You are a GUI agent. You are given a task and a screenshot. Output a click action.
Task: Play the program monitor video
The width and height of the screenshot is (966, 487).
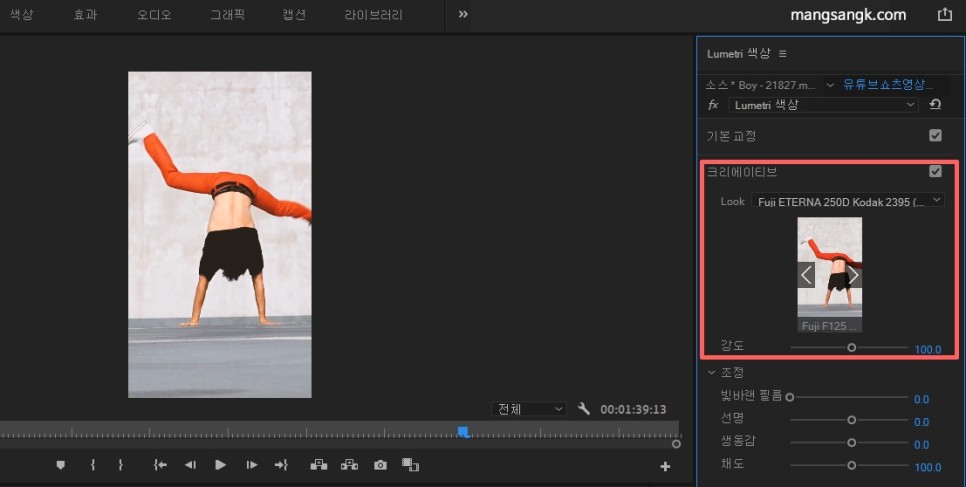tap(221, 465)
